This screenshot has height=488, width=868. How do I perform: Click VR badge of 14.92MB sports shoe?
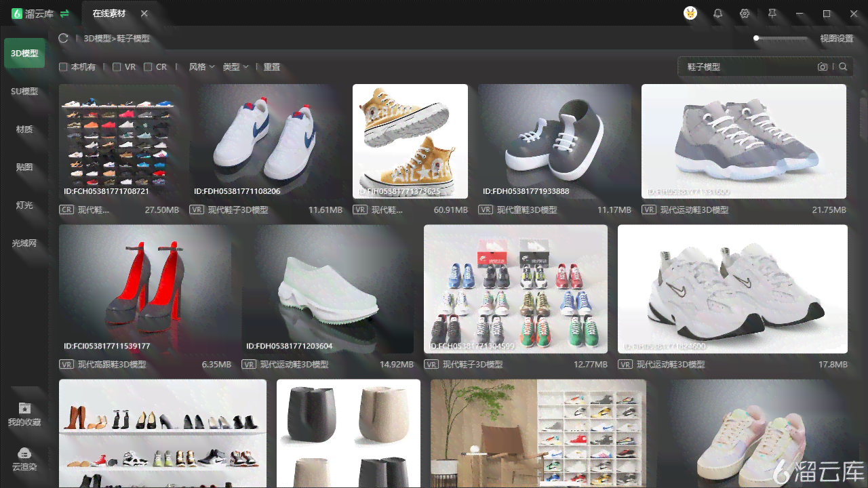coord(249,365)
